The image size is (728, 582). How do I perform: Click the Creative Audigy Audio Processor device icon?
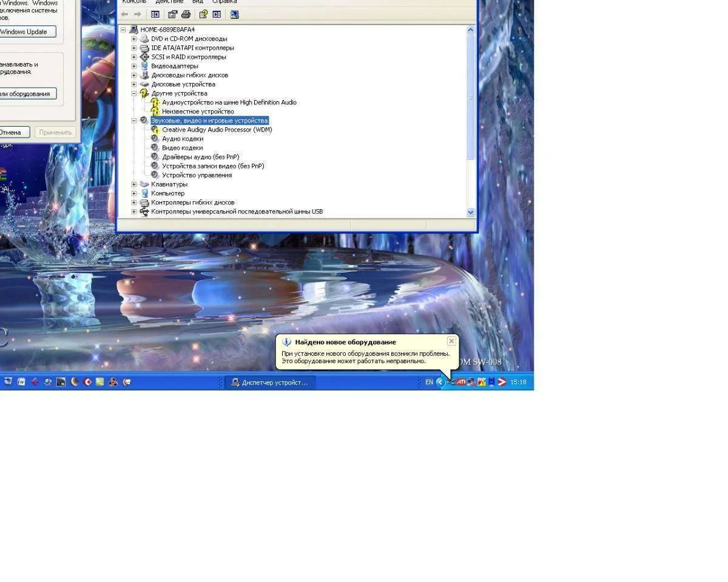(x=155, y=130)
